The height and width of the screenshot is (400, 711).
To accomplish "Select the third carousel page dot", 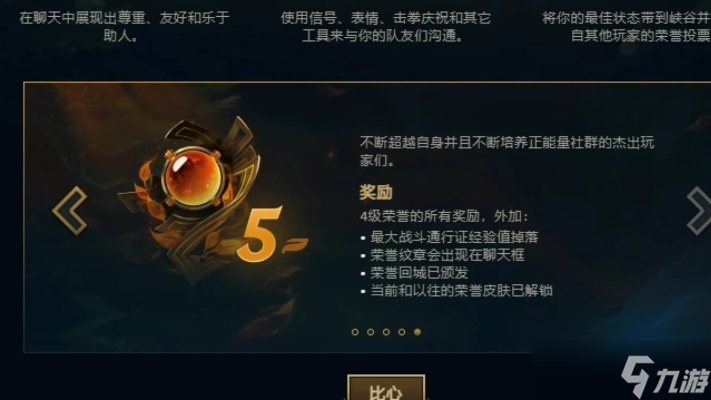I will point(386,332).
